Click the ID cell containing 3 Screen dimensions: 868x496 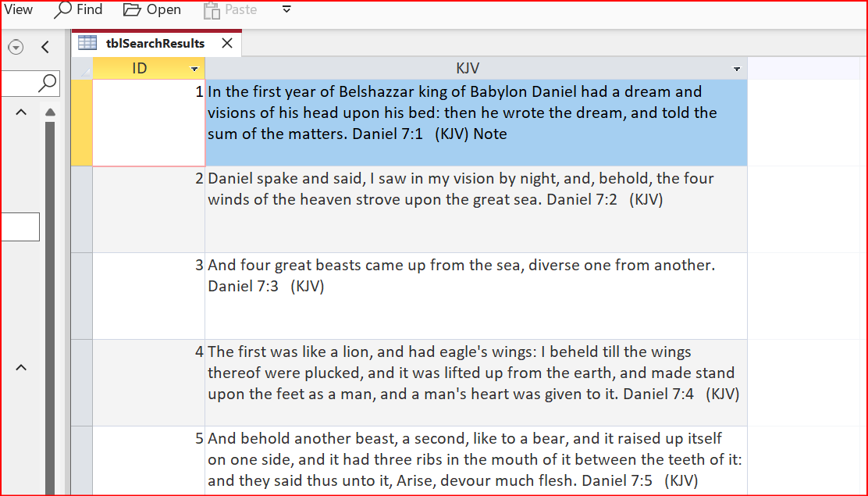148,296
